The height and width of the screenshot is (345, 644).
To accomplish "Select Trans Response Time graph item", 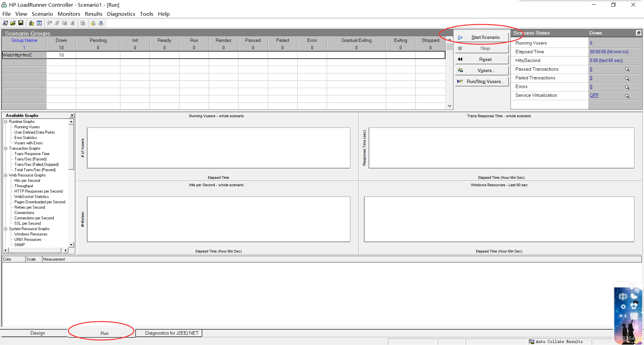I will (32, 154).
